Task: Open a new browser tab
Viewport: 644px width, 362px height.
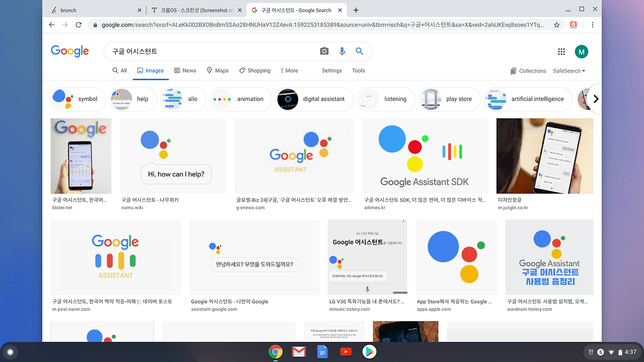Action: 356,10
